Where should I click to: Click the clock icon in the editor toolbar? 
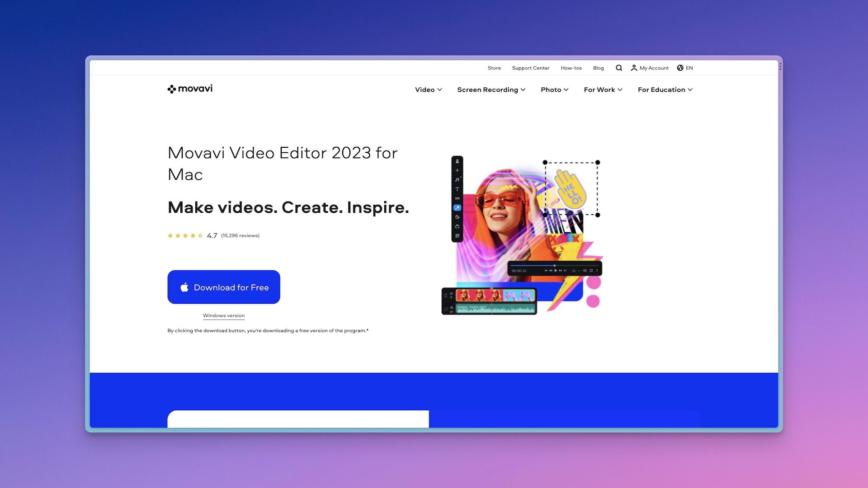[x=457, y=217]
